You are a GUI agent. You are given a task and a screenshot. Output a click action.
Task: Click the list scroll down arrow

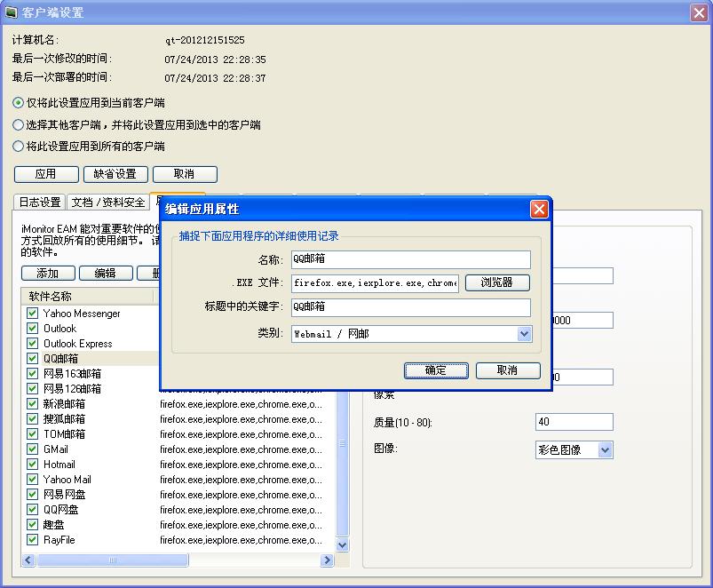tap(343, 544)
